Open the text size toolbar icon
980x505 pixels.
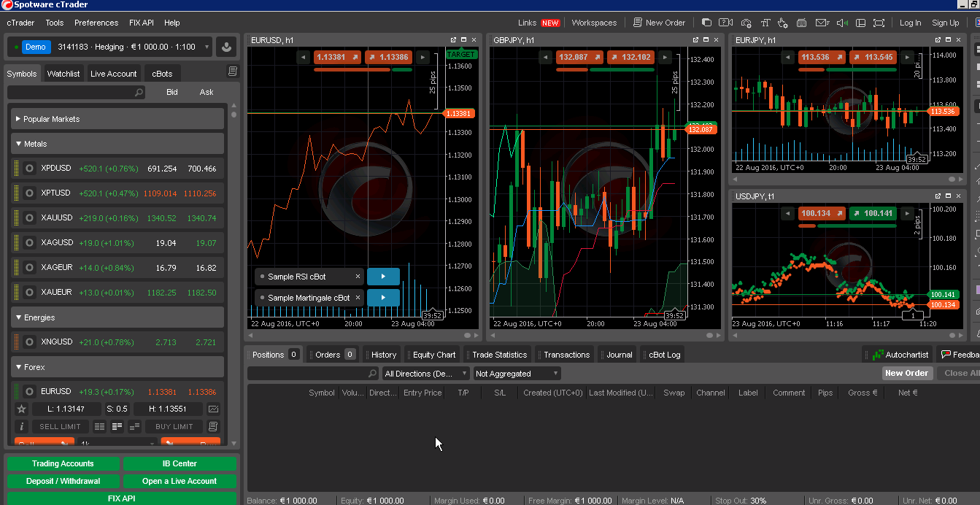(x=765, y=23)
